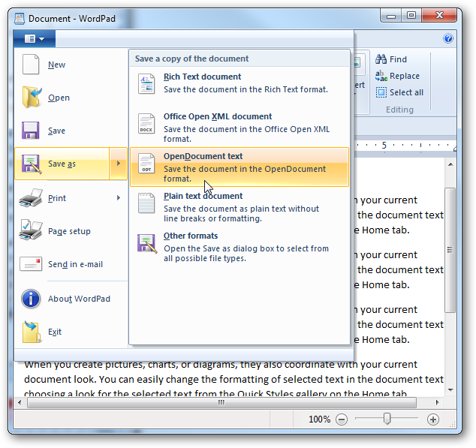
Task: Choose Send in e-mail from the menu
Action: (71, 264)
